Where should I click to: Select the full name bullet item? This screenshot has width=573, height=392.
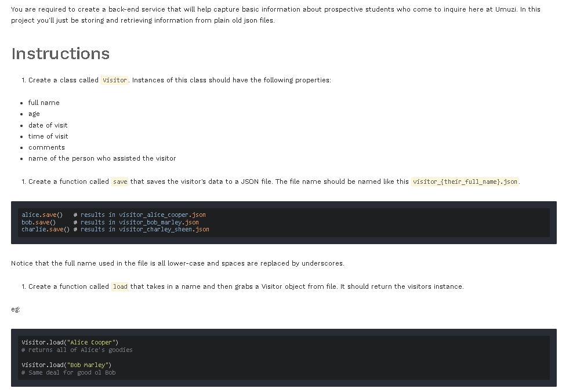(x=44, y=103)
